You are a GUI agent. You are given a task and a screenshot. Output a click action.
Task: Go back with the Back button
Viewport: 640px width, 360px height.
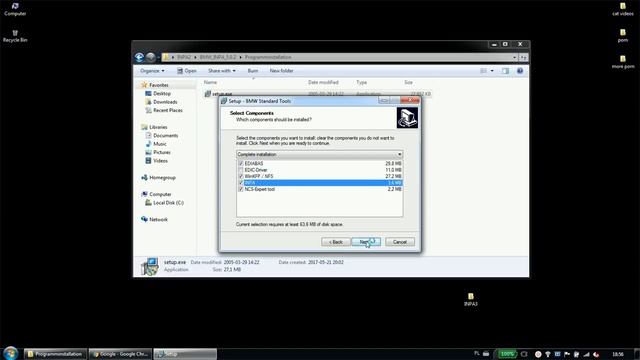click(336, 242)
